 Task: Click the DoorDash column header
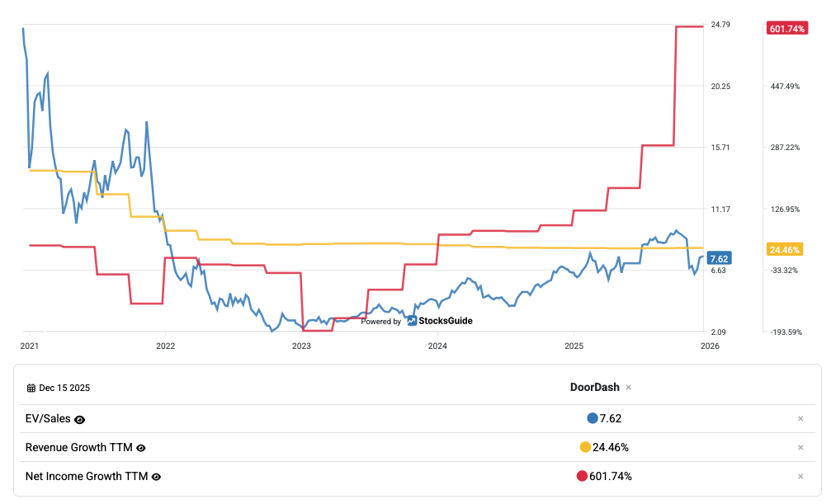(x=595, y=387)
